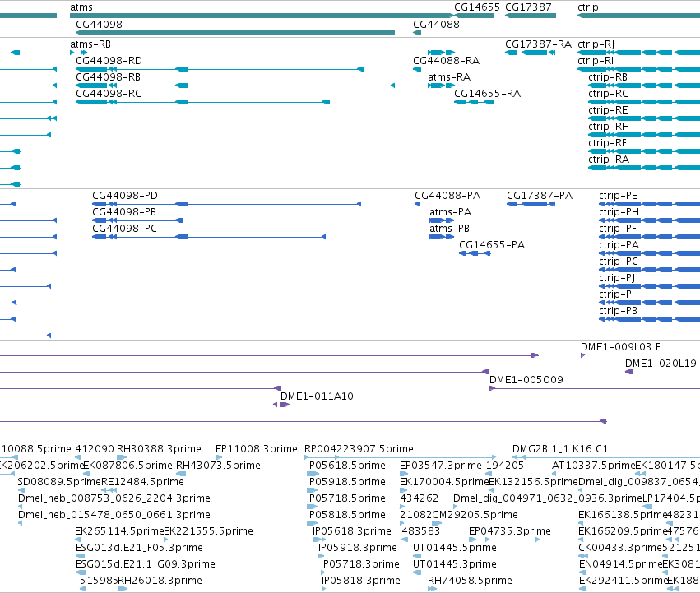
Task: Click the ctrip-PB protein feature
Action: point(650,319)
